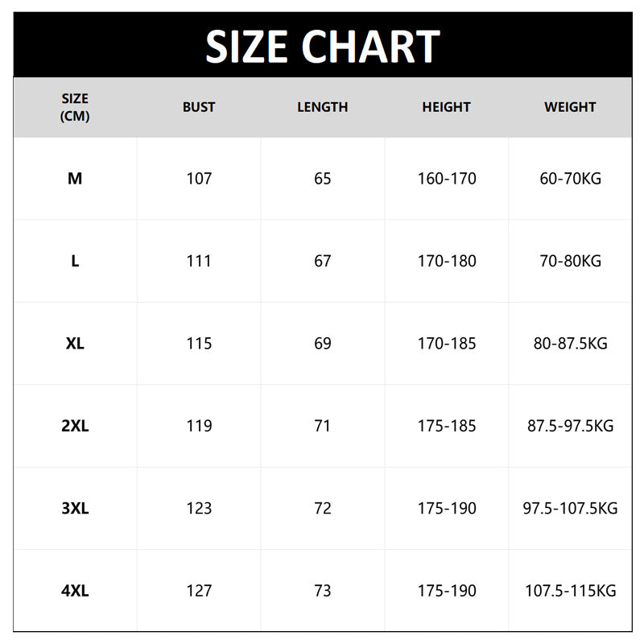Click the XL size row label
Viewport: 644px width, 644px height.
[x=75, y=344]
